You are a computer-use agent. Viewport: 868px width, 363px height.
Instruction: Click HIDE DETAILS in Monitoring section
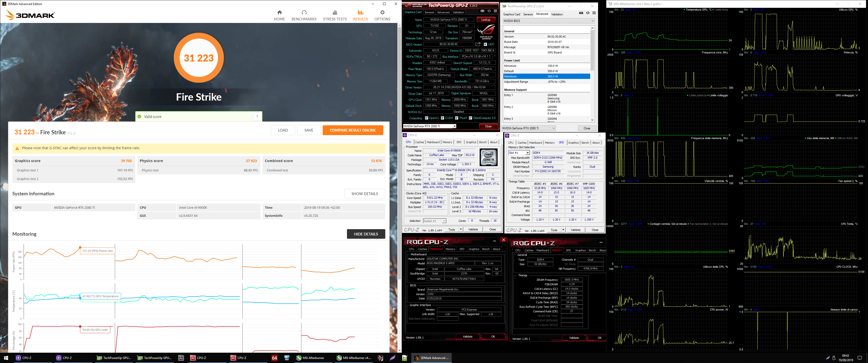coord(366,234)
